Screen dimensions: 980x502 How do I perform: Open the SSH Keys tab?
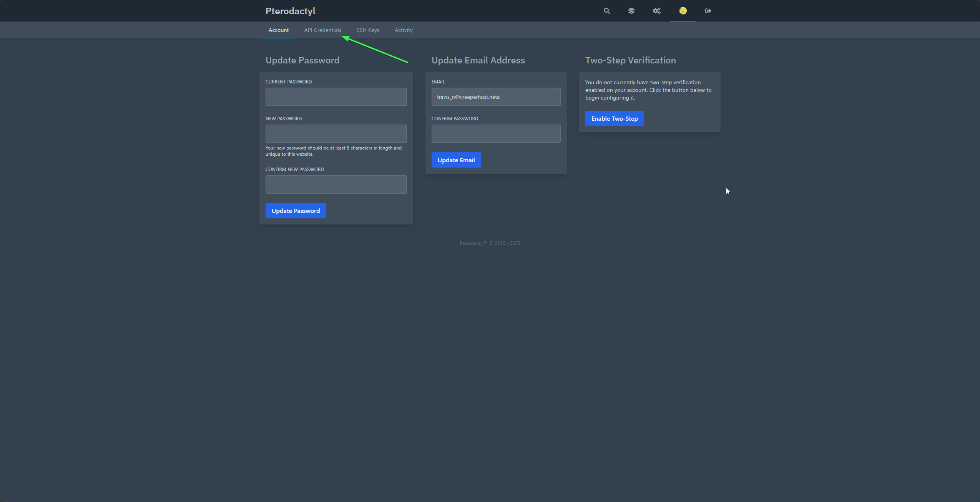(x=368, y=30)
